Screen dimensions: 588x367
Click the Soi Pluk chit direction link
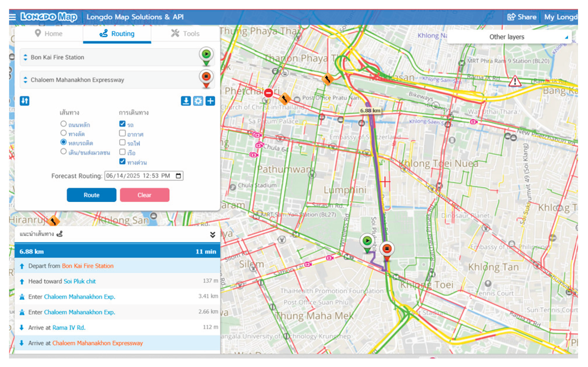point(79,281)
